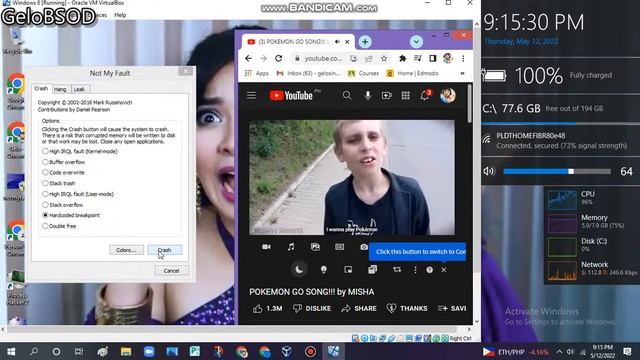640x360 pixels.
Task: Open the YouTube apps grid
Action: 405,96
